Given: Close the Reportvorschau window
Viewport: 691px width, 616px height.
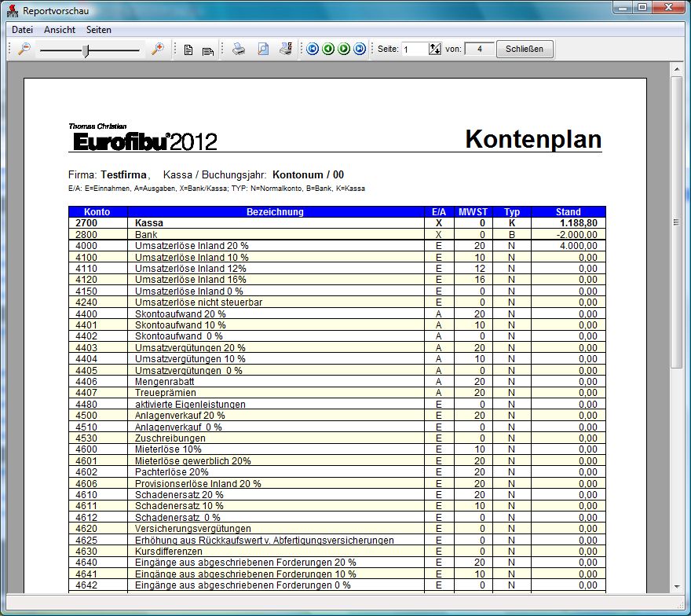Looking at the screenshot, I should point(668,8).
